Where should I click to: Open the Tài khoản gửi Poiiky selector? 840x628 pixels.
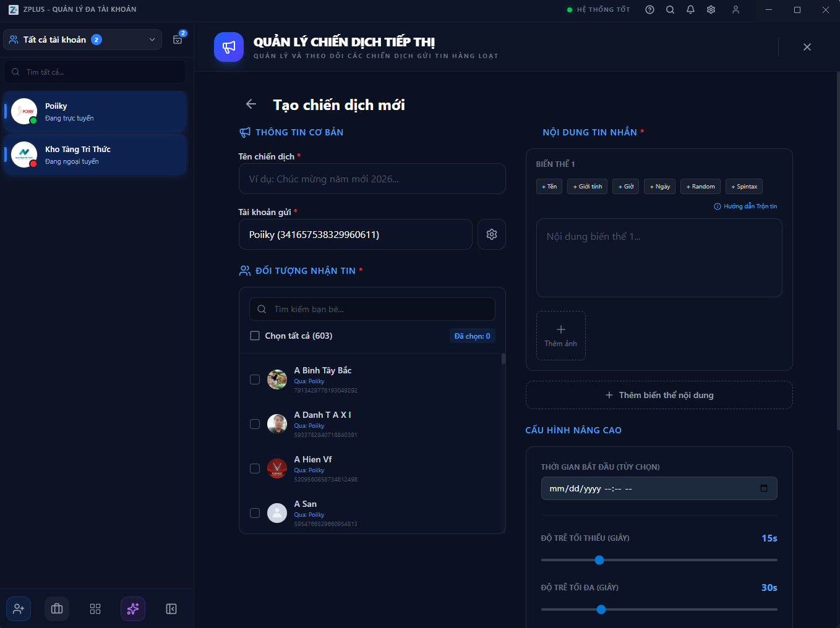point(355,234)
